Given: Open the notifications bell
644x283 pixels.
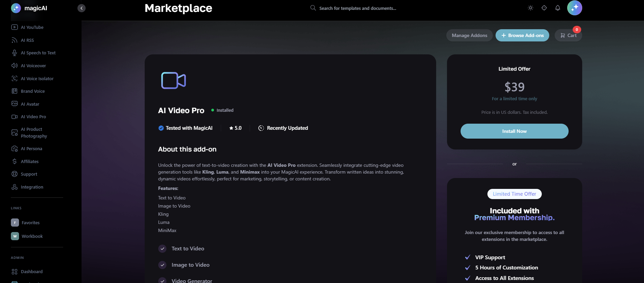Looking at the screenshot, I should point(557,8).
